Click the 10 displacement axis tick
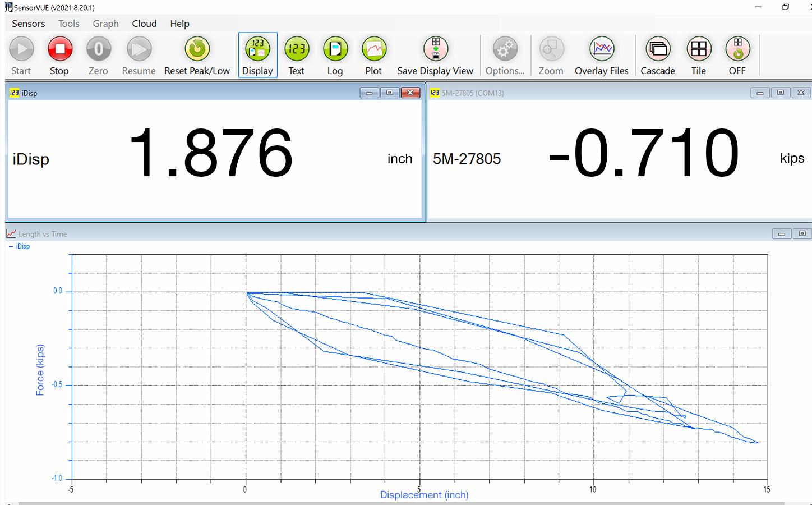 [x=593, y=489]
